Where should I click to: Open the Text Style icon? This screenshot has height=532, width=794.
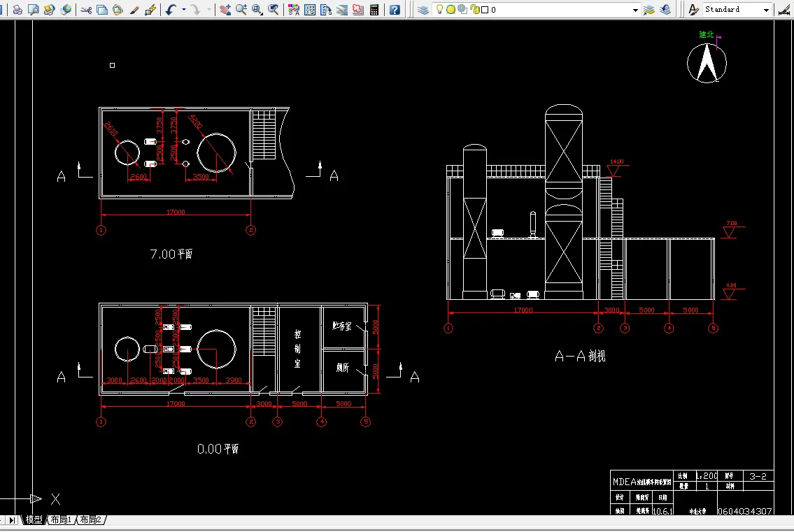pos(694,10)
